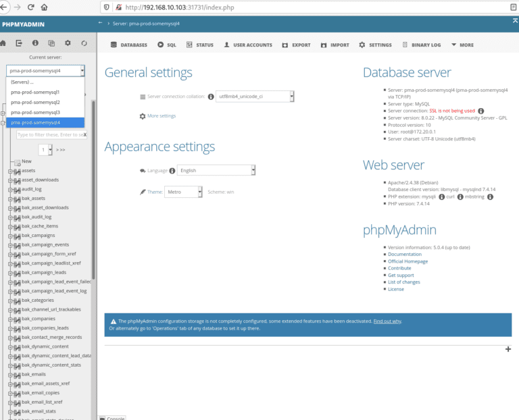Viewport: 519px width, 420px height.
Task: Click the plus icon below the warning banner
Action: [x=508, y=349]
